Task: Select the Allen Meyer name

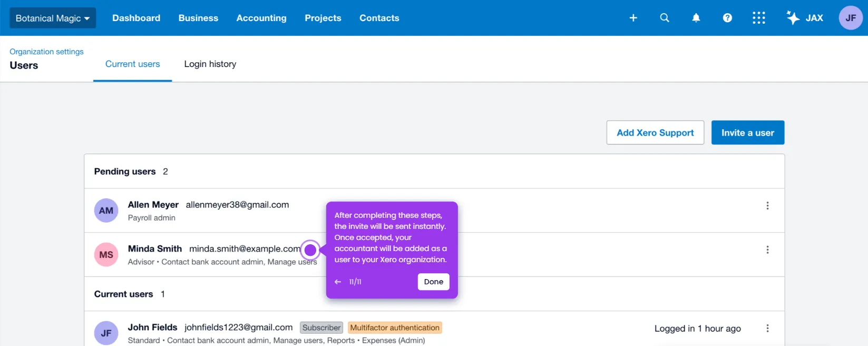Action: click(x=153, y=205)
